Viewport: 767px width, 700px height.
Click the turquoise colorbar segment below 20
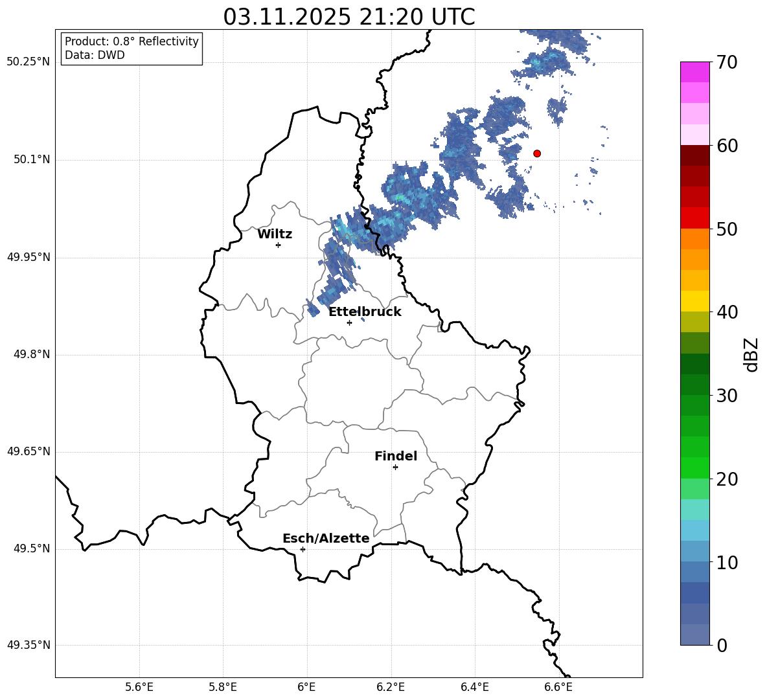695,510
